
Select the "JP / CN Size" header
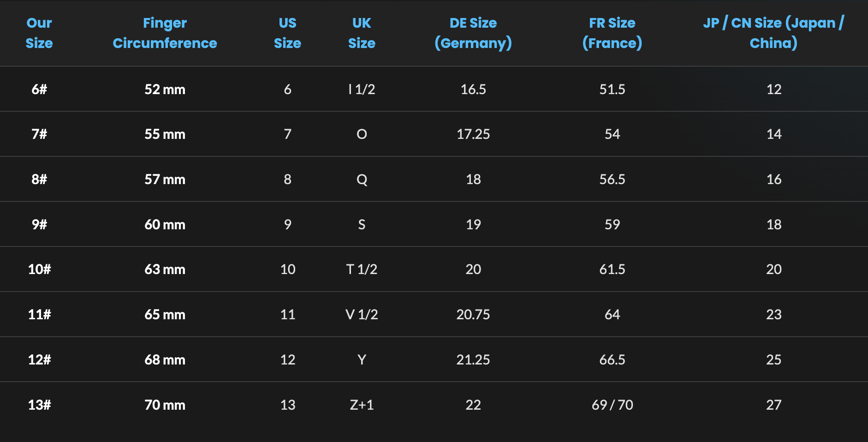pos(773,33)
